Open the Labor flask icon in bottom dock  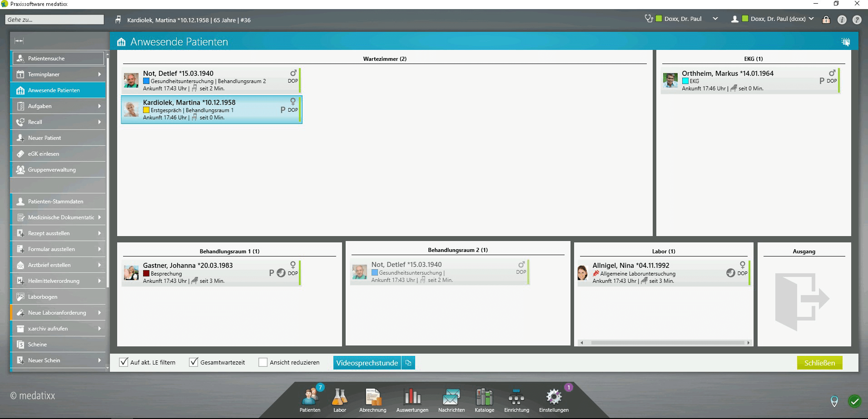(x=339, y=398)
